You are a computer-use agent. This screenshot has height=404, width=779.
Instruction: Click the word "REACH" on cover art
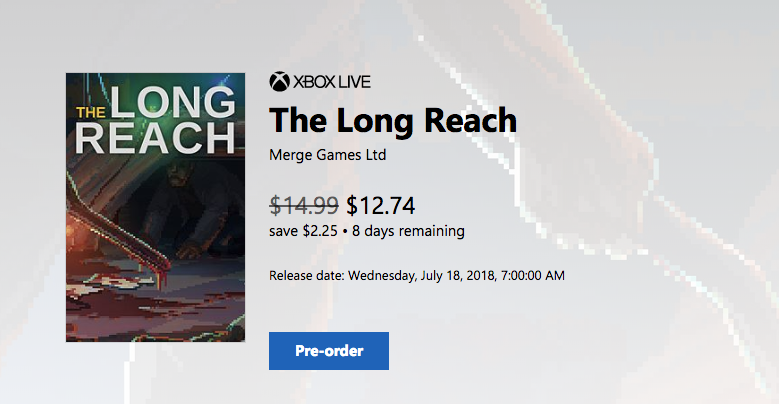pos(154,138)
